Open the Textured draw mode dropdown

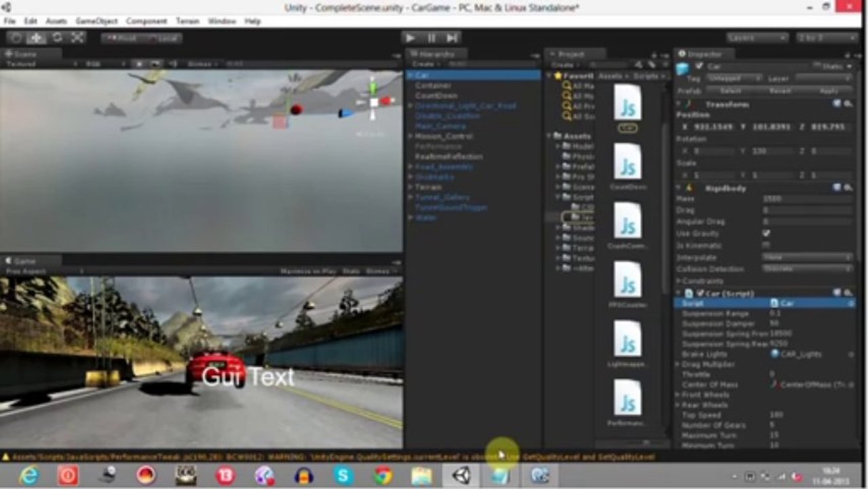click(41, 64)
